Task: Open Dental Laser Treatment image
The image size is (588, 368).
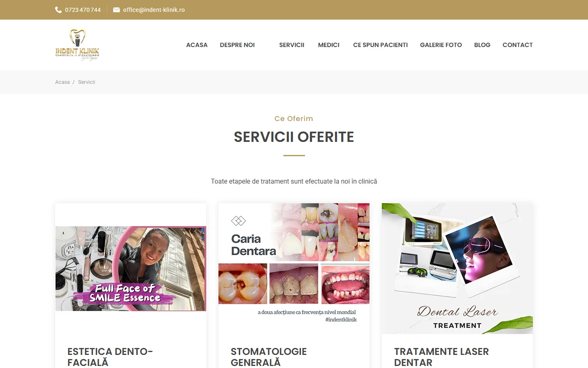Action: click(457, 269)
